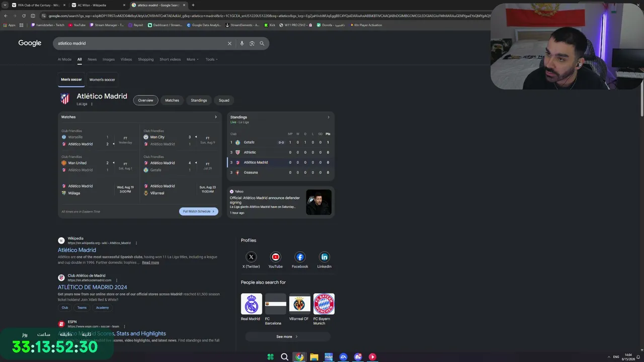Open the YouTube profile icon

276,257
